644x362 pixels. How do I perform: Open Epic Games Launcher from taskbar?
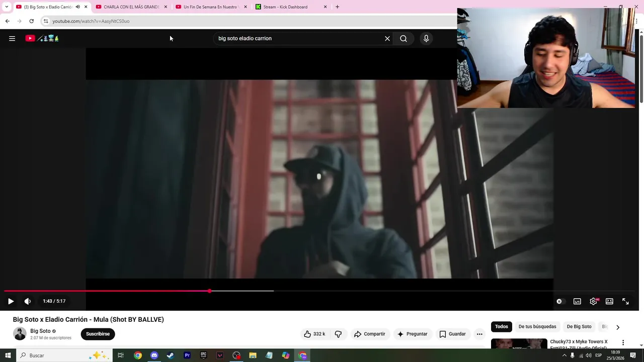click(203, 355)
